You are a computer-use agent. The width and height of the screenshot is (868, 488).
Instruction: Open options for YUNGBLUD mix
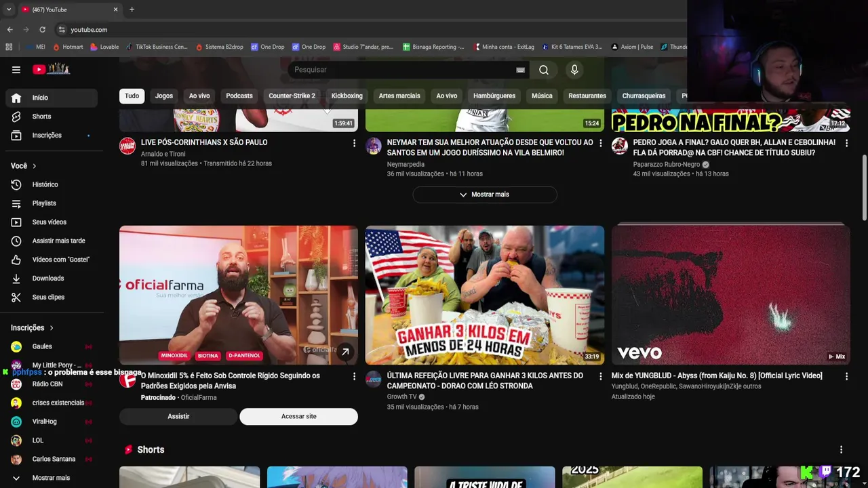click(846, 376)
